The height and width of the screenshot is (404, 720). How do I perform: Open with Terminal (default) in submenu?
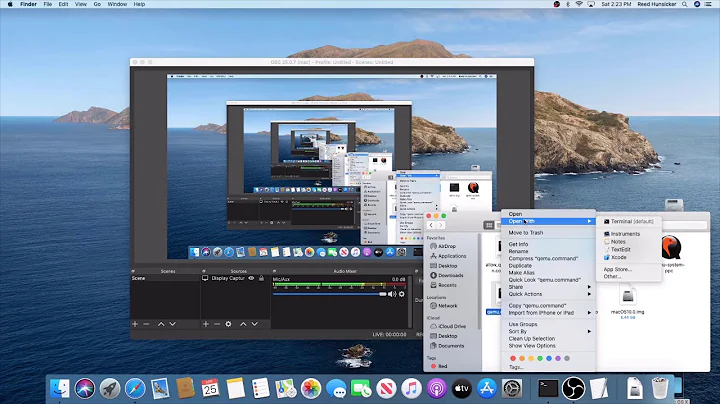coord(629,221)
